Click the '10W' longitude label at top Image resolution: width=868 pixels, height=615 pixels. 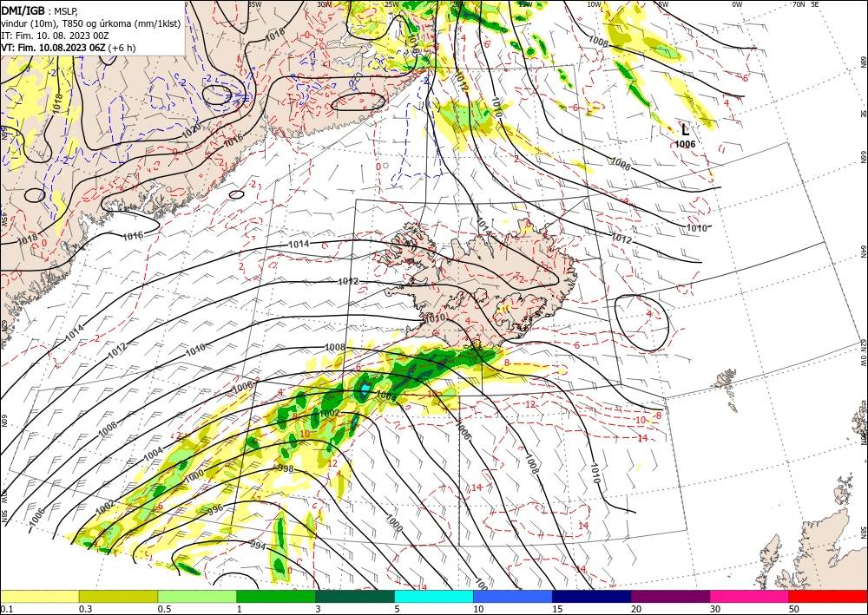594,4
